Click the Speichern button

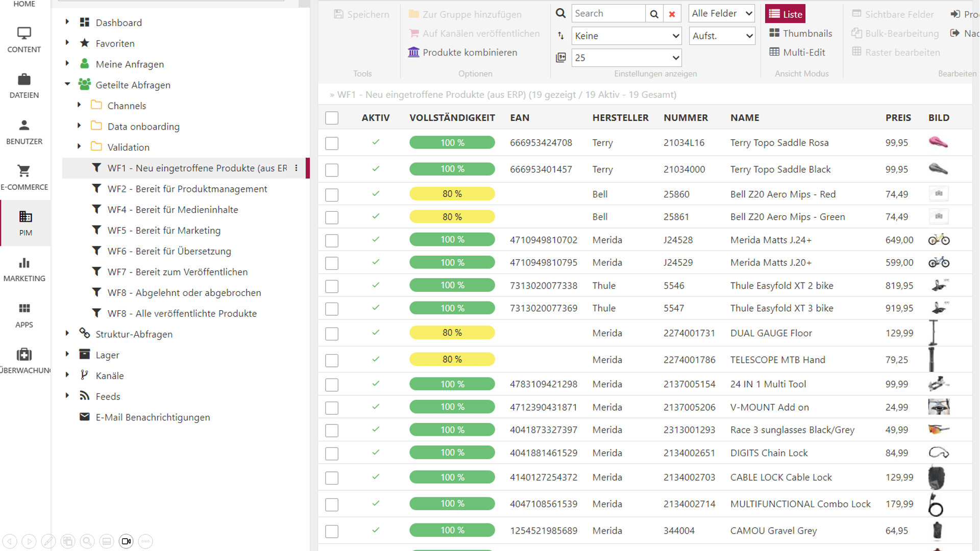[x=362, y=13]
